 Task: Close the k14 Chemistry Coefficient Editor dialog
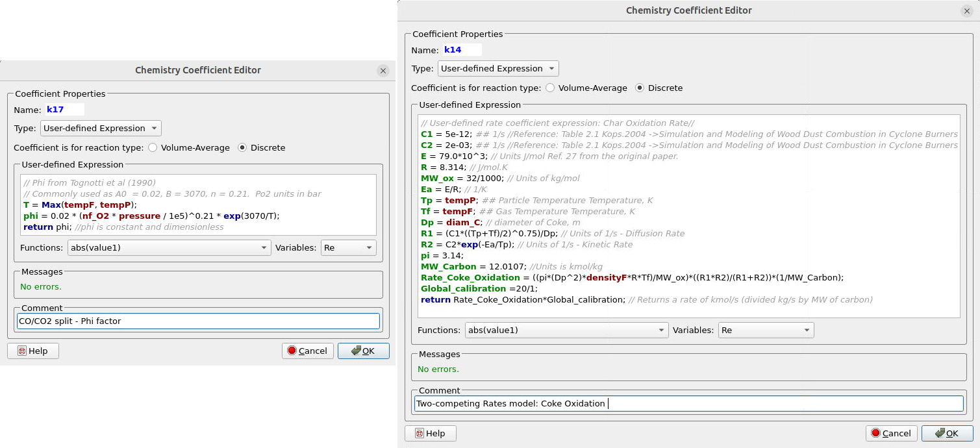pos(967,11)
